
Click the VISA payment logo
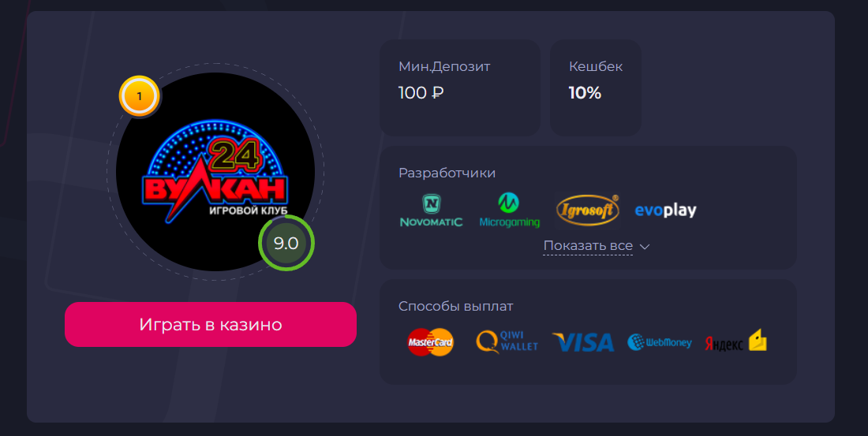583,342
